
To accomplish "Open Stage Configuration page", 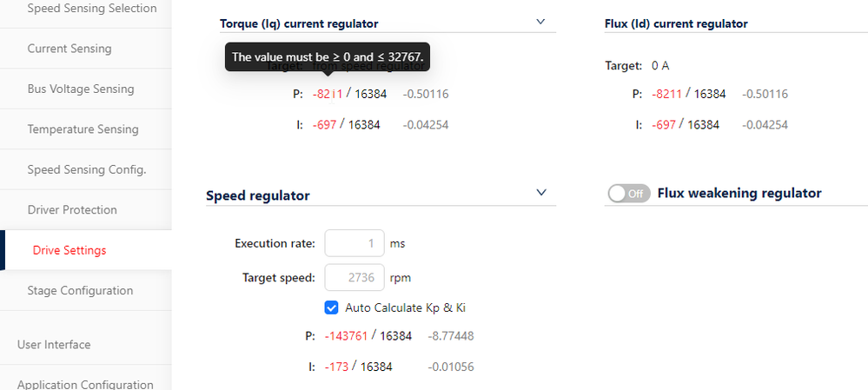I will (x=80, y=291).
